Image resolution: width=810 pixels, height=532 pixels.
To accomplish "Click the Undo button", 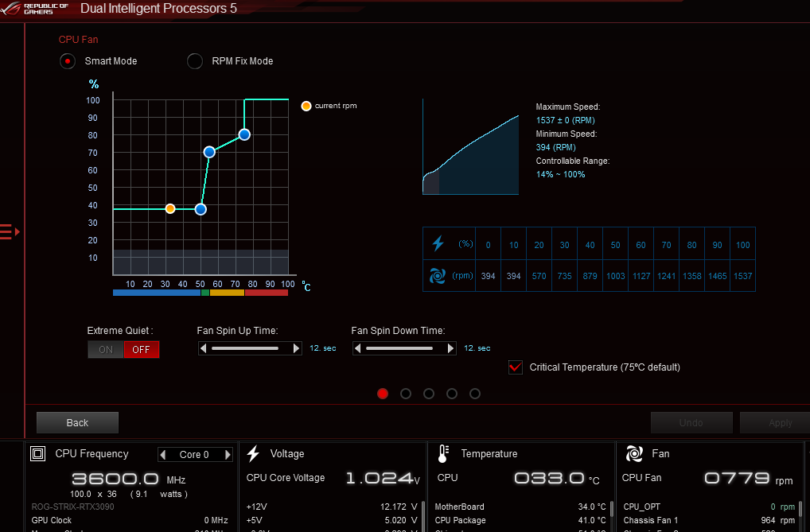I will 691,422.
